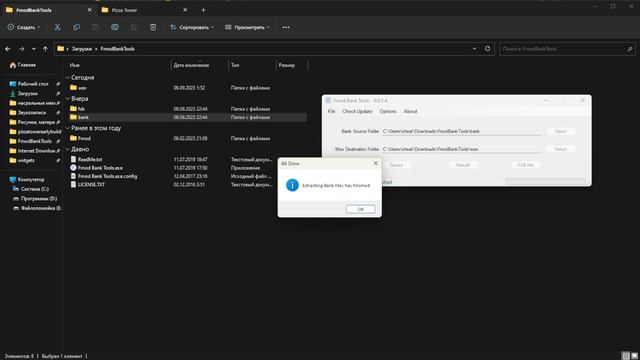This screenshot has width=640, height=360.
Task: Click the Paste icon in Explorer toolbar
Action: (96, 27)
